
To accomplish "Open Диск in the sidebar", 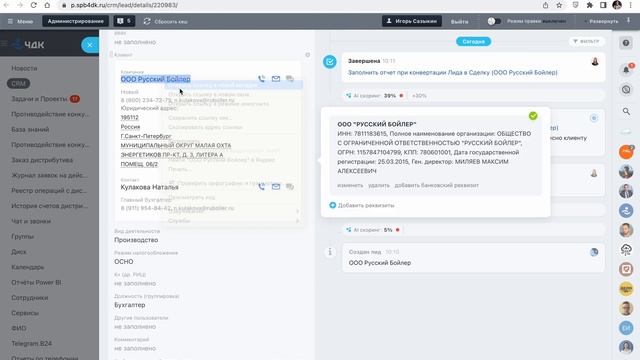I will (19, 252).
